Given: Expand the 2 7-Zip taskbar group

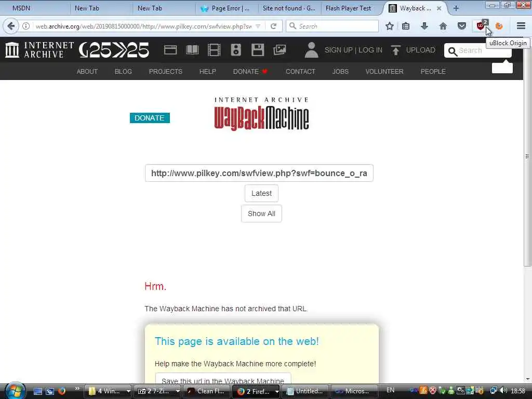Looking at the screenshot, I should (x=178, y=391).
